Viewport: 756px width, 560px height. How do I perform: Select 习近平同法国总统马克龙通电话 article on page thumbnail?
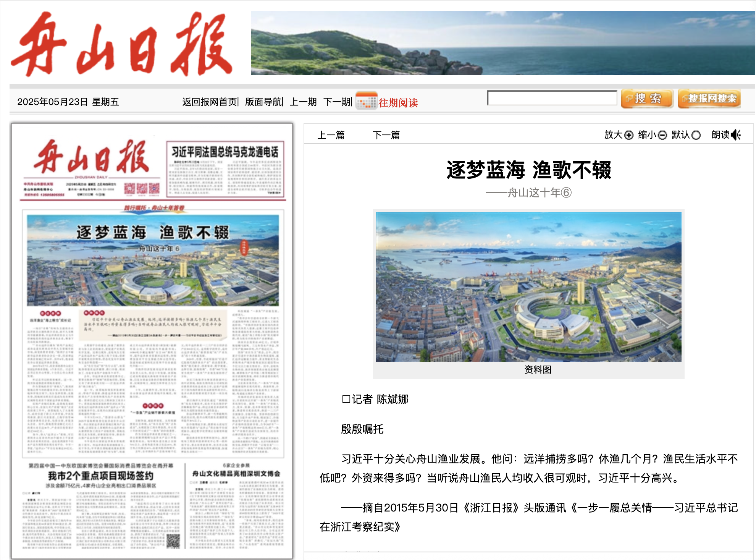(225, 169)
